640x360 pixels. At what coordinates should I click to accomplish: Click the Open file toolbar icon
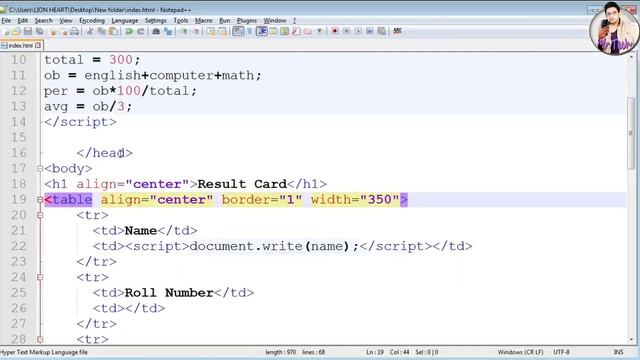tap(16, 31)
